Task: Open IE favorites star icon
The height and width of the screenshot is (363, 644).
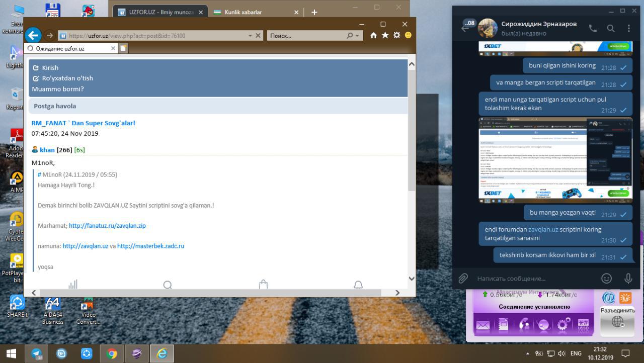Action: (x=385, y=35)
